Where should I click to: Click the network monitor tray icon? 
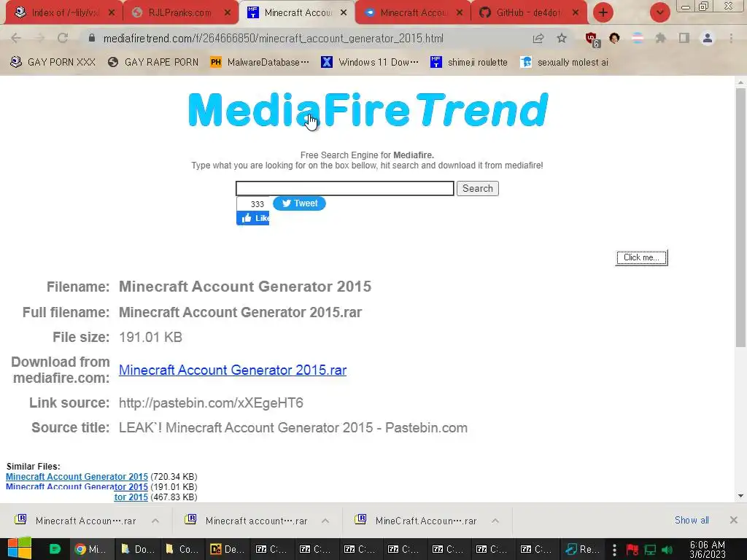650,550
